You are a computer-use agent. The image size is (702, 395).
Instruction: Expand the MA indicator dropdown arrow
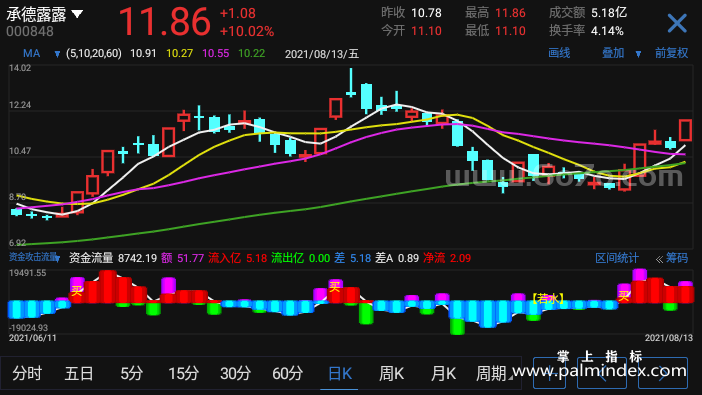click(57, 54)
